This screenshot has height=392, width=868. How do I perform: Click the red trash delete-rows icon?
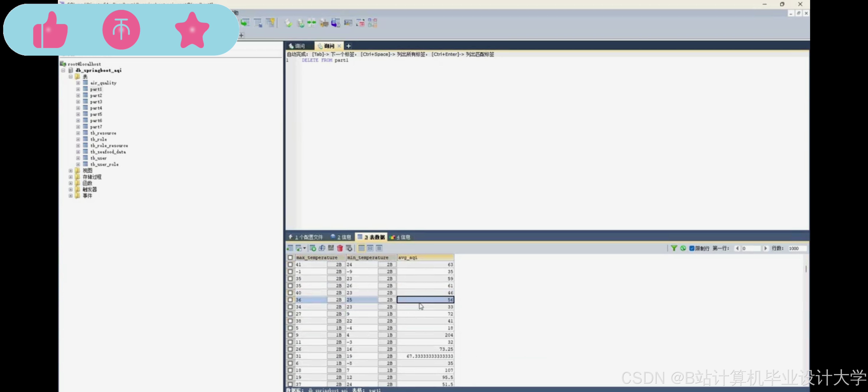point(340,248)
